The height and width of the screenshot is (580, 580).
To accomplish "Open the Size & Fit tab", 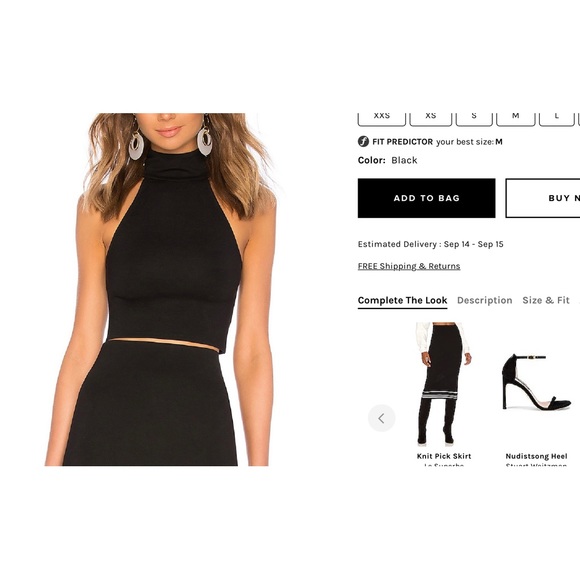I will 546,300.
